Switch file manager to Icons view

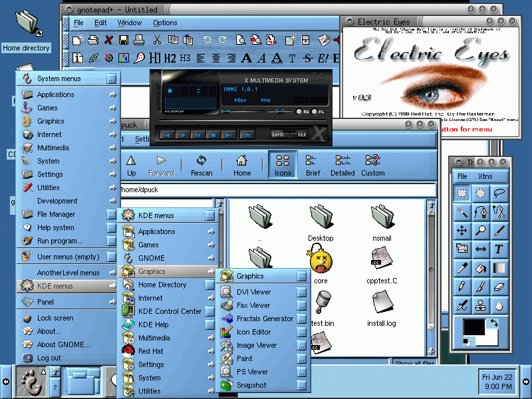(x=283, y=165)
